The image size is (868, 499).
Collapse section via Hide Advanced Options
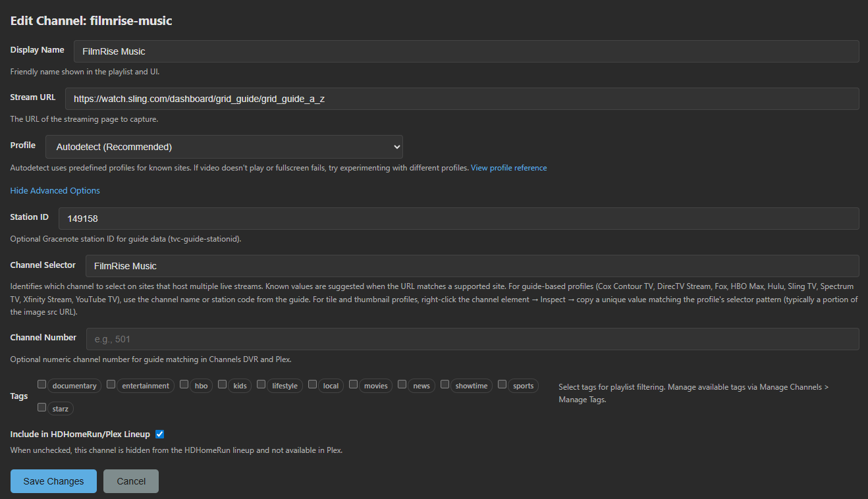coord(55,190)
